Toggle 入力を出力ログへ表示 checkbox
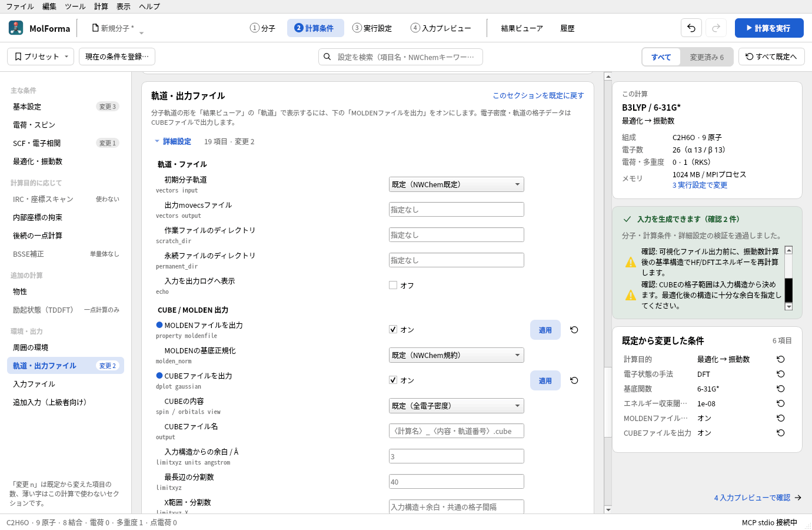 click(x=393, y=285)
